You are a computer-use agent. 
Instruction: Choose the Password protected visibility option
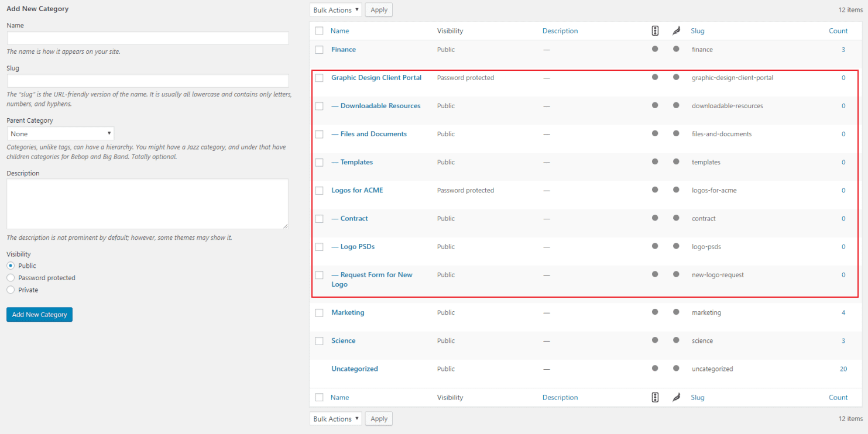[10, 278]
